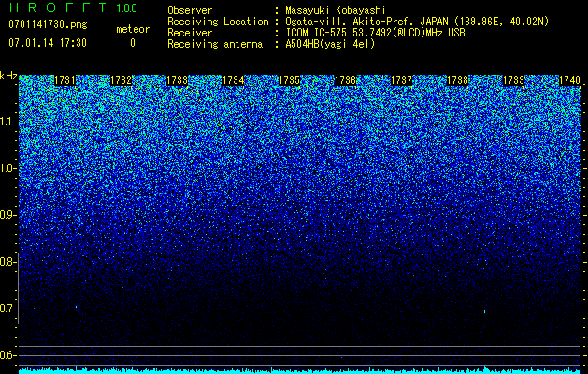Click the ICOM IC-575 receiver text
The image size is (588, 374).
pos(375,33)
